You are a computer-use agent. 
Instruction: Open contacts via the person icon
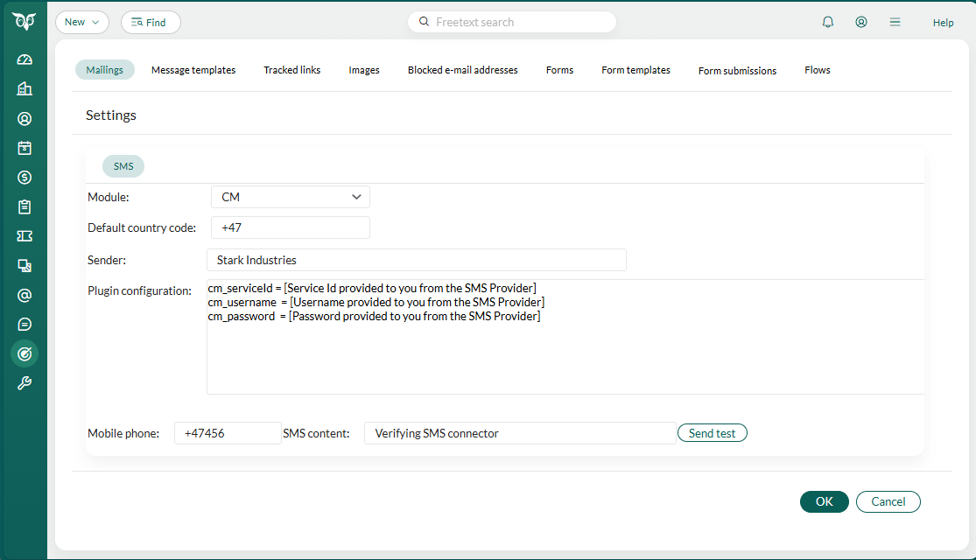(x=24, y=118)
